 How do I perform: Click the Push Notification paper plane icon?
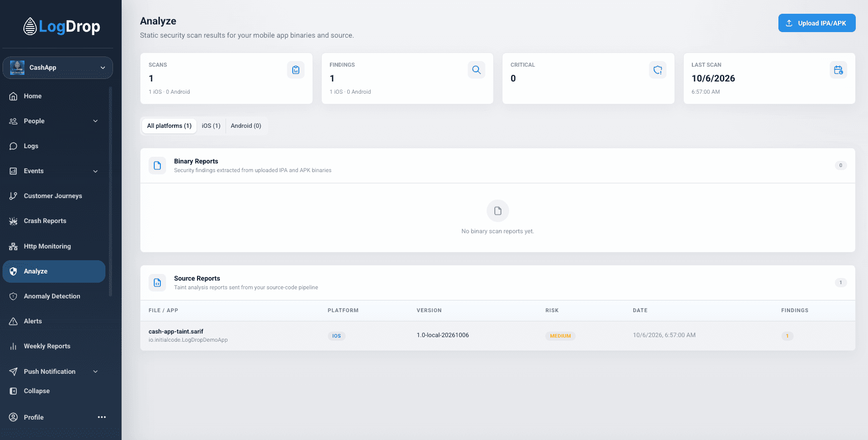point(13,372)
